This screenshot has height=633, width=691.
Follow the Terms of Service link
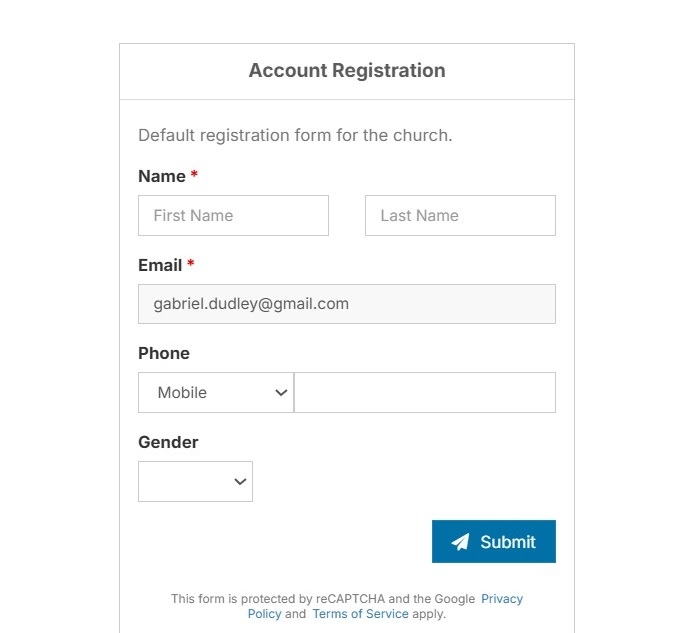tap(360, 614)
